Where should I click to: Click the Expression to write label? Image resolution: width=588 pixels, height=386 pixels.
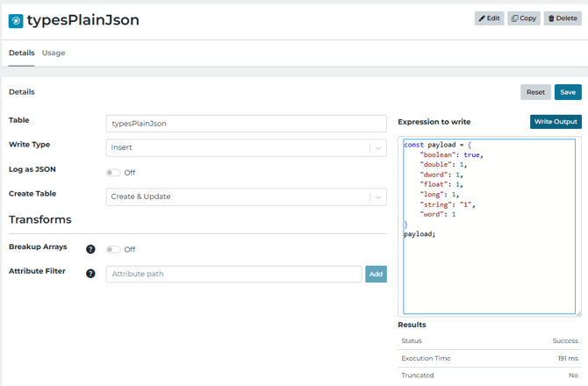tap(434, 122)
